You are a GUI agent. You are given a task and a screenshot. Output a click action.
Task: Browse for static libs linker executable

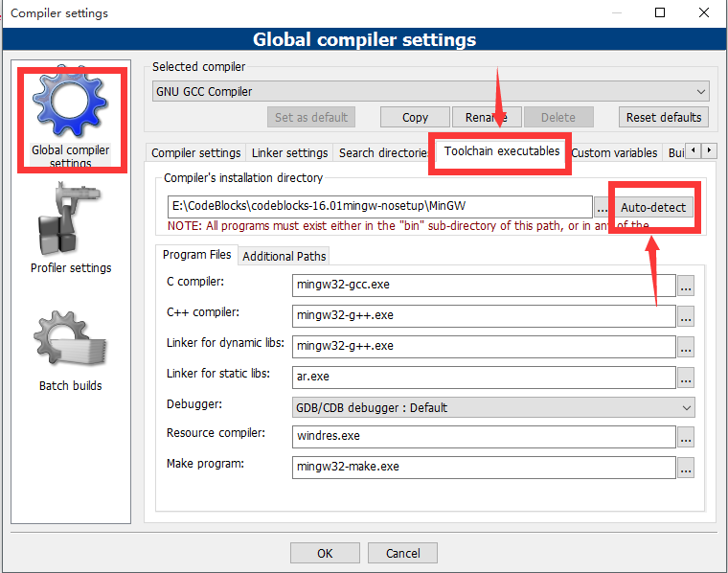pyautogui.click(x=685, y=378)
